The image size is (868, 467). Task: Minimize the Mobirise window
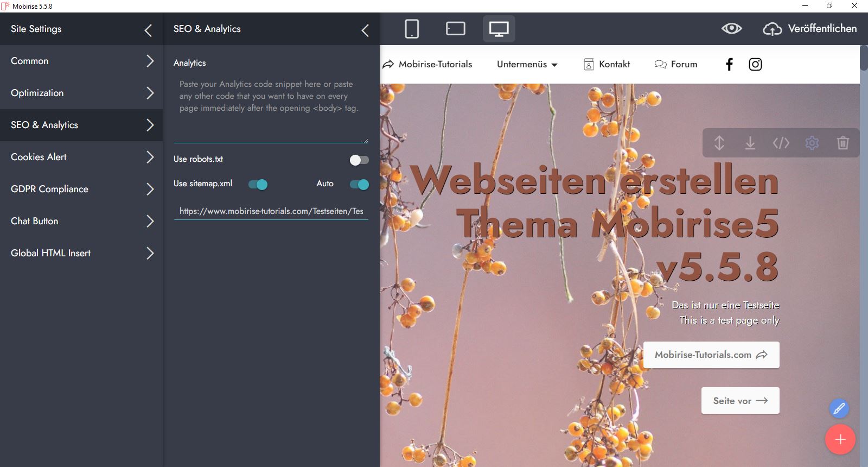(805, 6)
